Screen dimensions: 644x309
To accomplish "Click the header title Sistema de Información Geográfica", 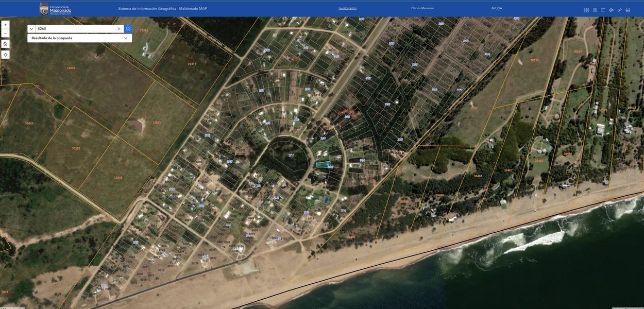I will [x=162, y=9].
